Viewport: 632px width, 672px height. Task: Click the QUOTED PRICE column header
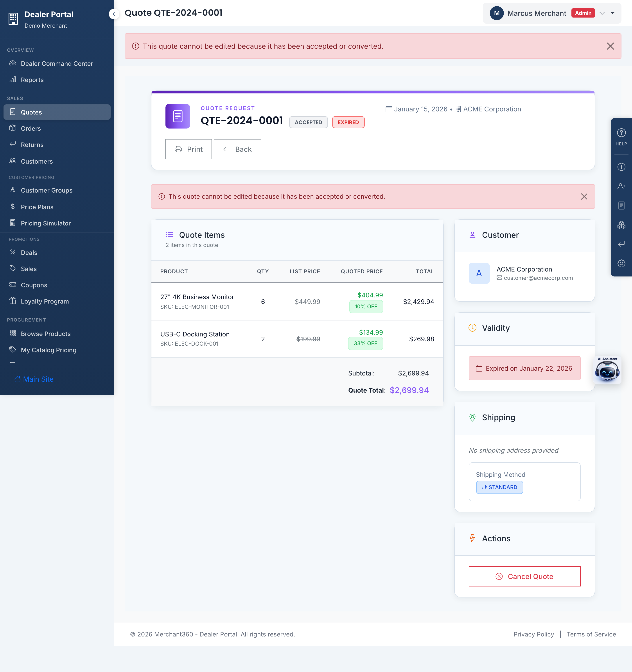click(x=362, y=272)
